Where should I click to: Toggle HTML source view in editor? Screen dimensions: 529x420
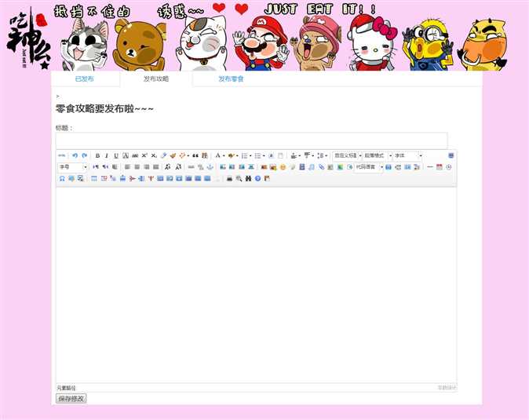pos(62,155)
